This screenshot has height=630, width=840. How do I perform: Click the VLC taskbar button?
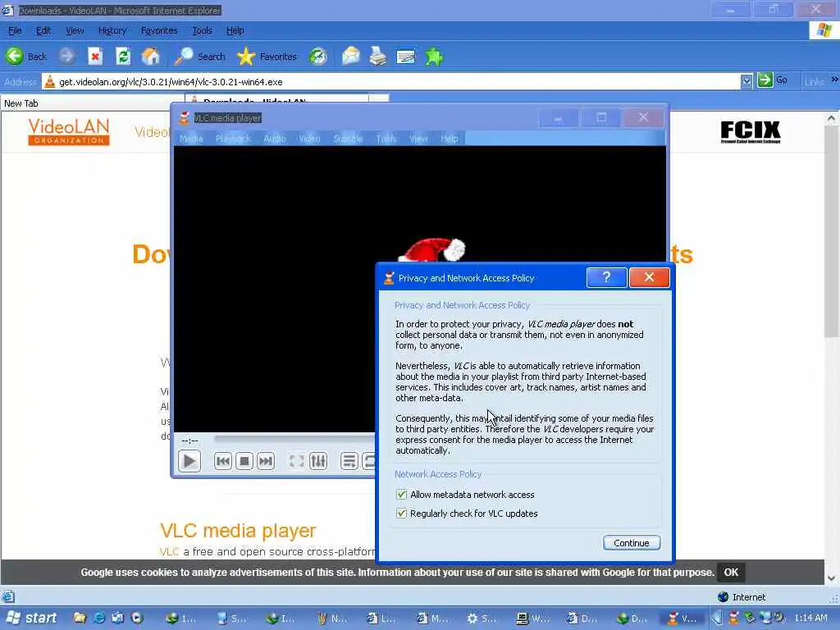pos(682,619)
